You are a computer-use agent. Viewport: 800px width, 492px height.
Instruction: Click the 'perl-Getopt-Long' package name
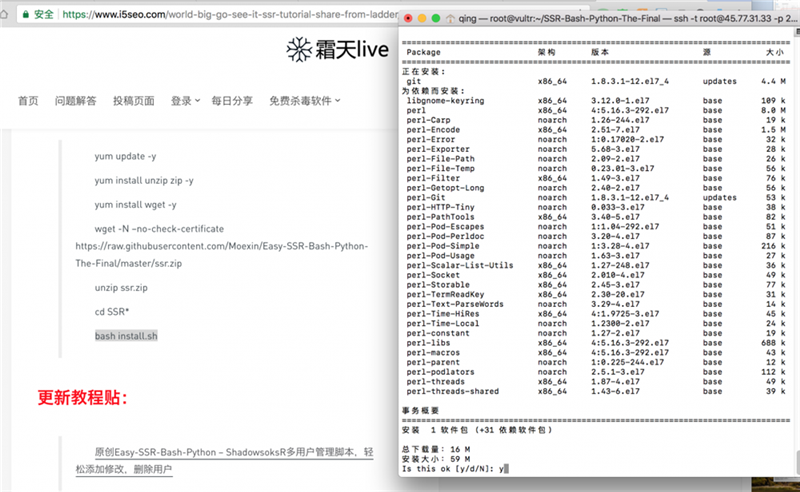click(445, 188)
